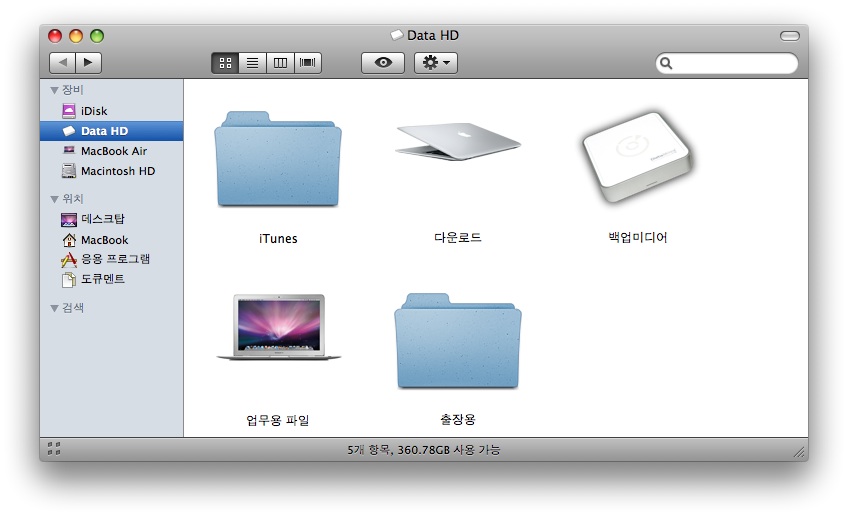Select iDisk in the sidebar
This screenshot has height=516, width=848.
[111, 111]
